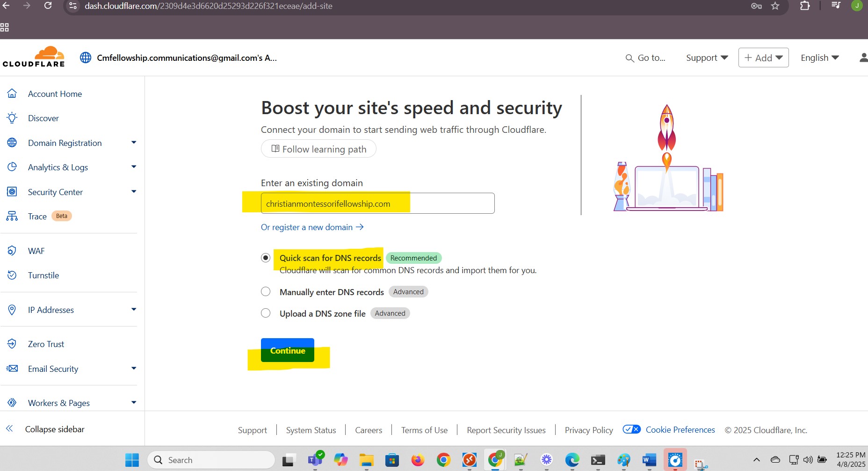The image size is (868, 471).
Task: Expand Analytics & Logs section
Action: click(134, 167)
